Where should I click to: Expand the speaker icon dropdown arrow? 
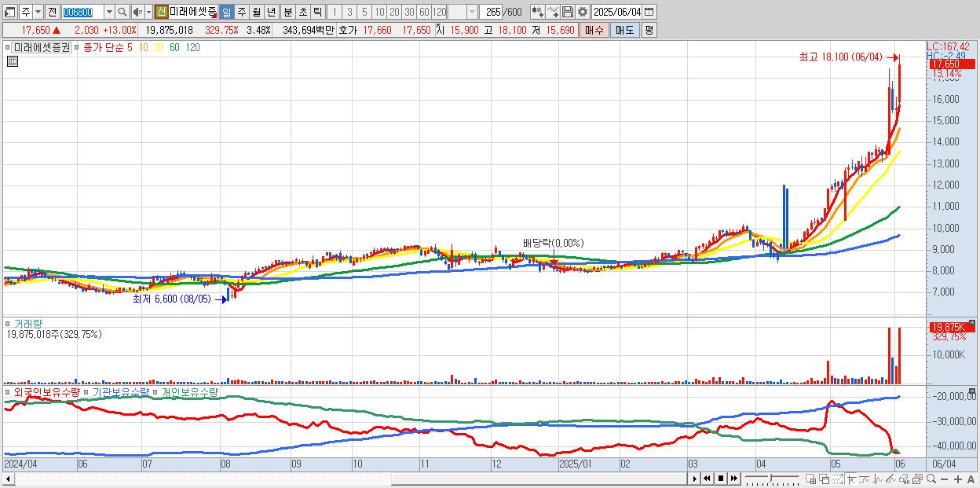(148, 12)
